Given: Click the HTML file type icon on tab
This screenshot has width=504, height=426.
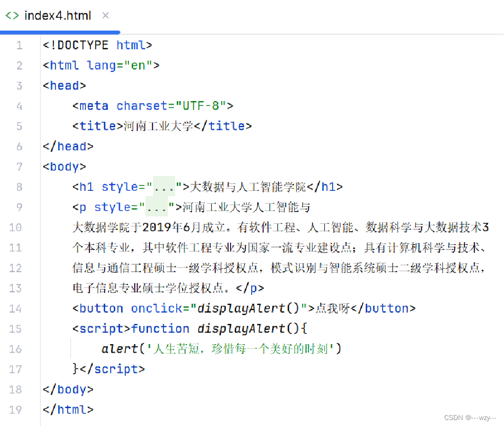Looking at the screenshot, I should click(x=12, y=15).
